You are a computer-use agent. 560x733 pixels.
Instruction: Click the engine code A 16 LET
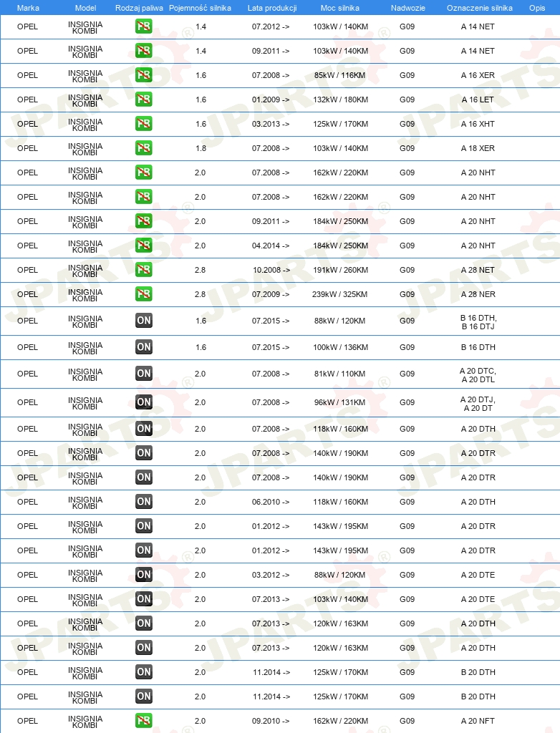click(x=478, y=99)
